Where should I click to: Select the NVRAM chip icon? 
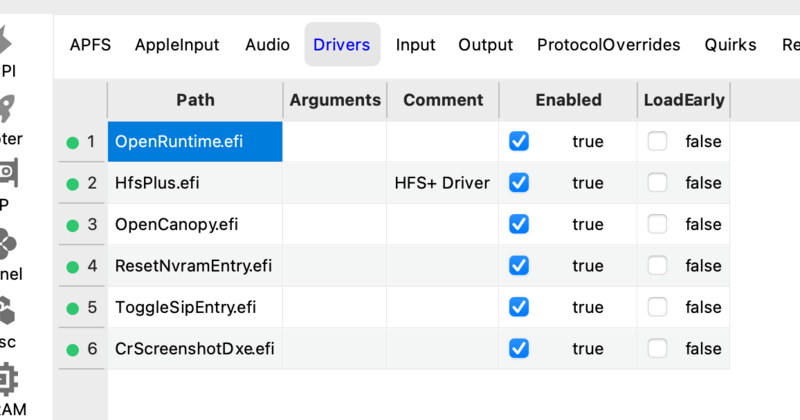pyautogui.click(x=8, y=378)
